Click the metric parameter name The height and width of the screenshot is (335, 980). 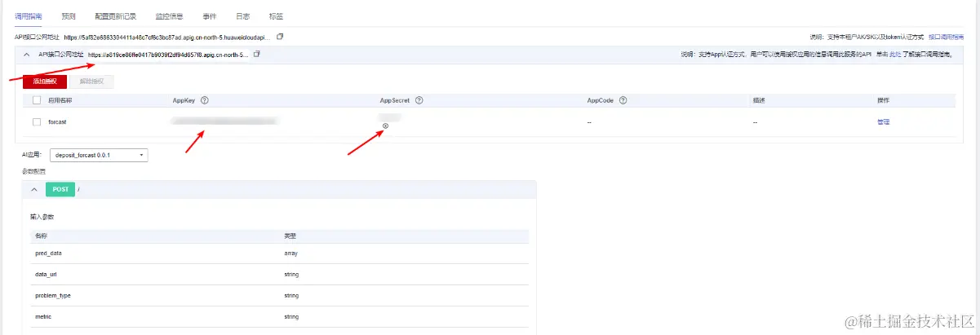coord(43,316)
